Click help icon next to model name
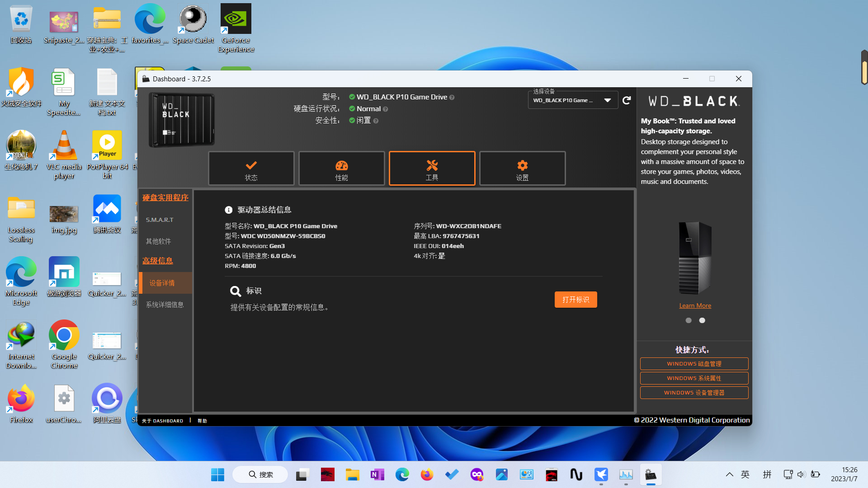Image resolution: width=868 pixels, height=488 pixels. tap(452, 98)
